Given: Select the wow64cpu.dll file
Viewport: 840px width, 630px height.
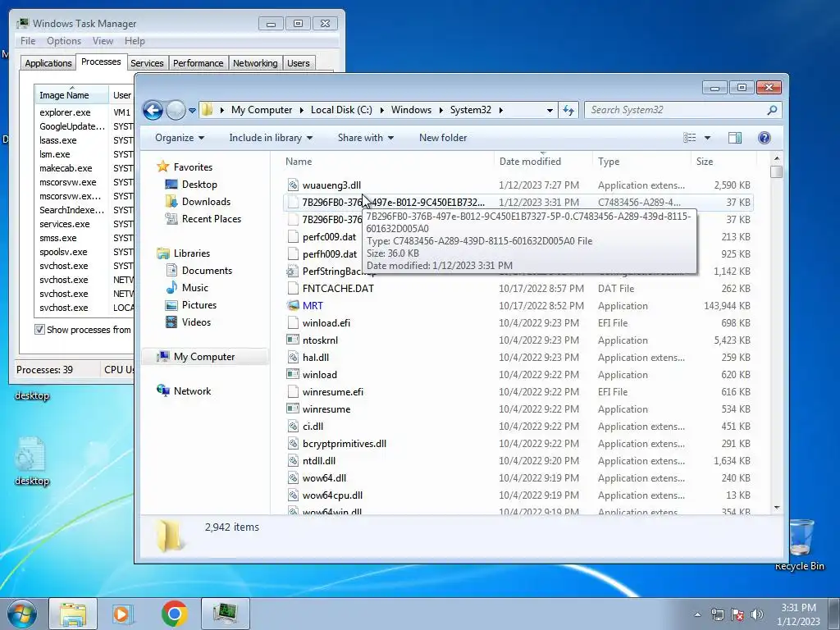Looking at the screenshot, I should 332,495.
